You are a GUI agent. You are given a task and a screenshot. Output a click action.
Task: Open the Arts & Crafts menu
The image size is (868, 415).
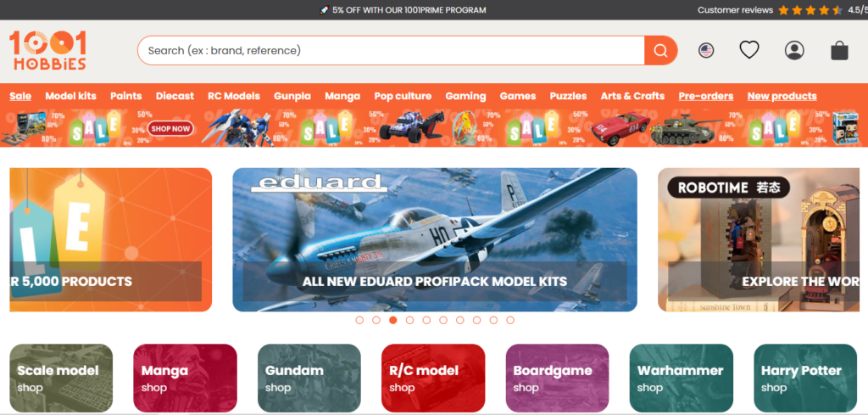pyautogui.click(x=632, y=96)
